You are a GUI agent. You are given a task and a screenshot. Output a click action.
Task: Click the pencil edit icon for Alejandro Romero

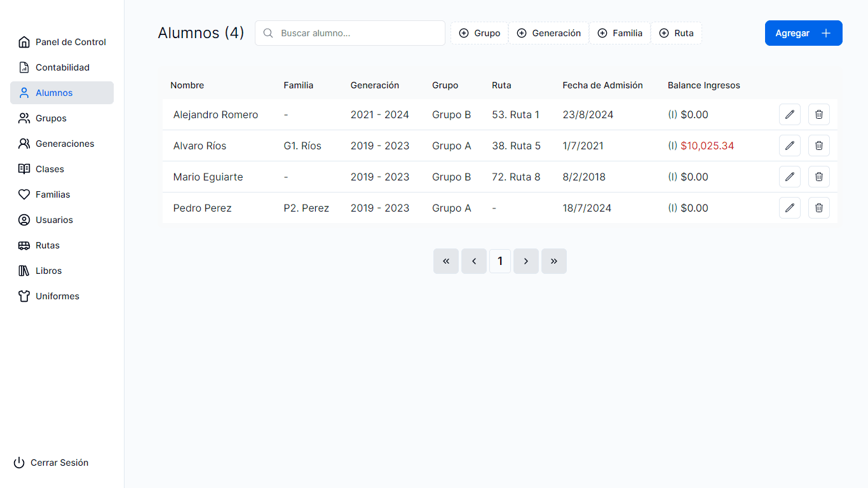(789, 114)
